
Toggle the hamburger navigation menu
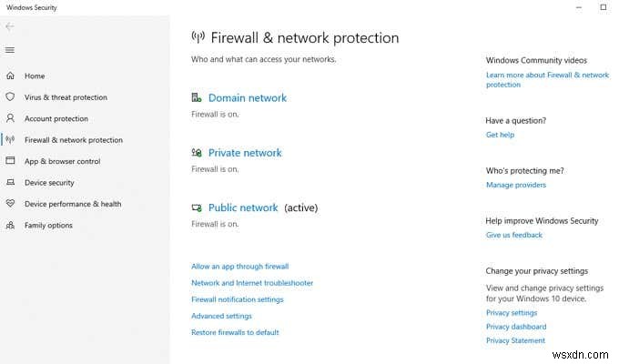10,50
